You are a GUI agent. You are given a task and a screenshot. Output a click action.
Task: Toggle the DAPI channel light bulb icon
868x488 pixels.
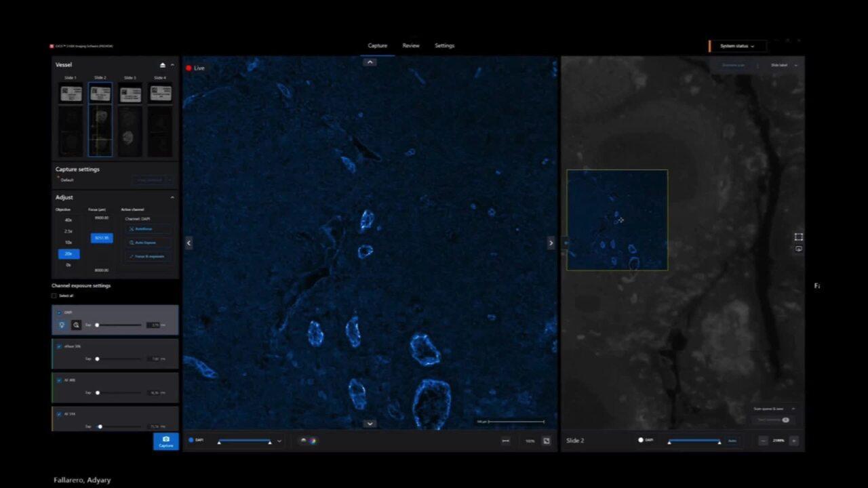[x=62, y=325]
